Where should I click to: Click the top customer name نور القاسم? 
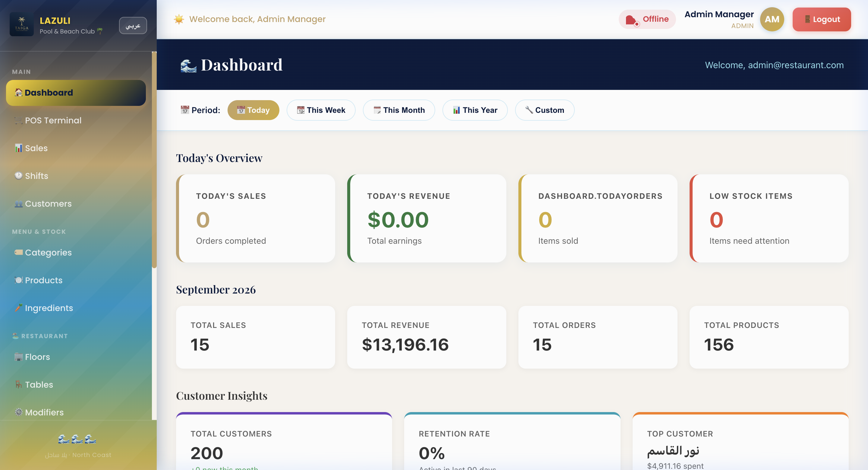pos(673,451)
